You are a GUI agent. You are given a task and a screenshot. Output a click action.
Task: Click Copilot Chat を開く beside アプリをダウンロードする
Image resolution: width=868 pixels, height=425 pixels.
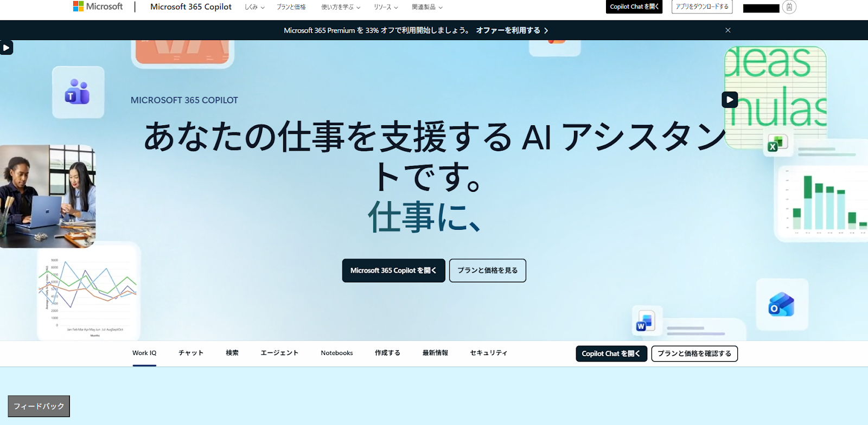634,7
